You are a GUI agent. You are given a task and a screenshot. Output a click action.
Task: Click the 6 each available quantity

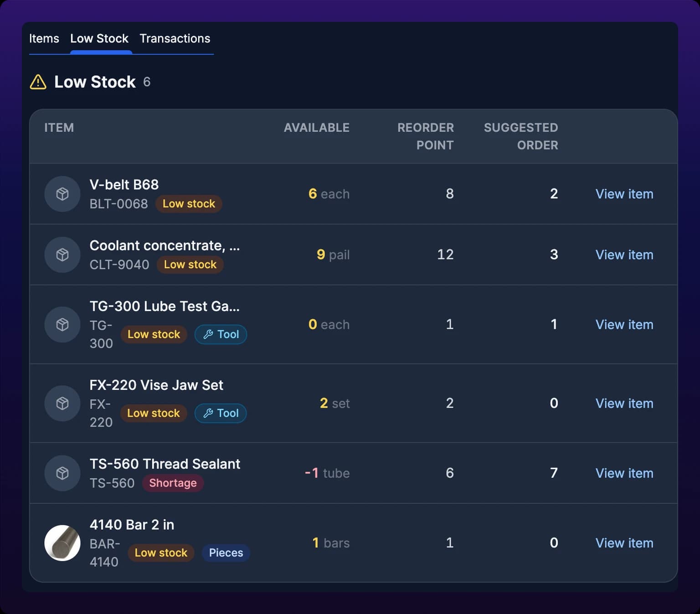coord(329,194)
